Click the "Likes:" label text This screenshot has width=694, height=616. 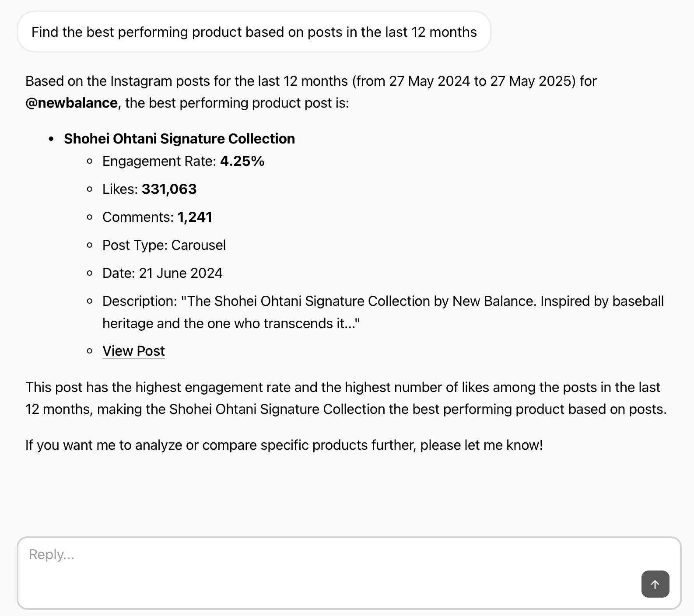(x=120, y=189)
